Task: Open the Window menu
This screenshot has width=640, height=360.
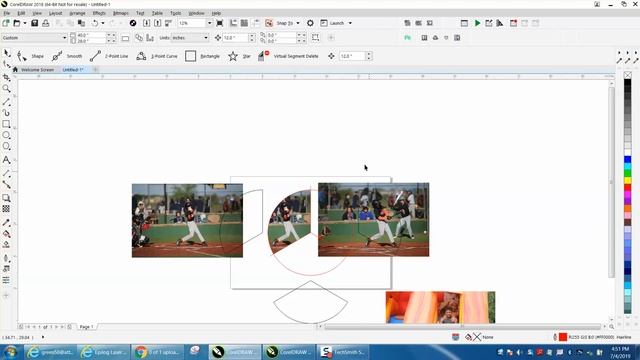Action: [196, 13]
